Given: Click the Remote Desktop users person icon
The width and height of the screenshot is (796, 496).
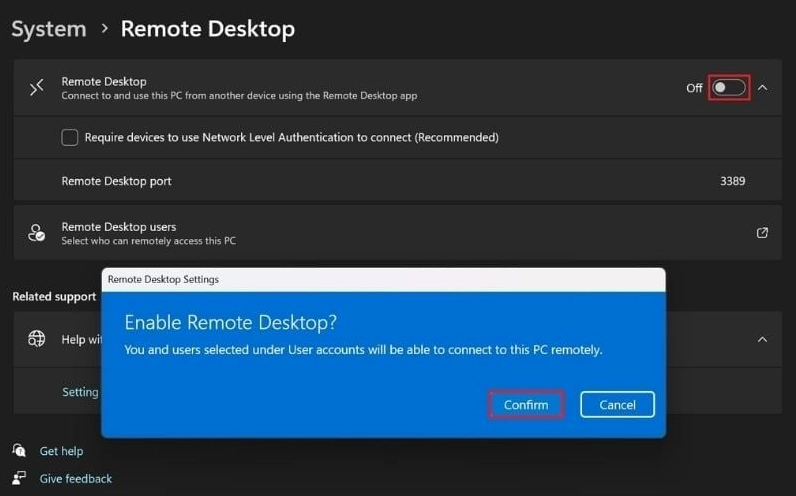Looking at the screenshot, I should tap(37, 233).
